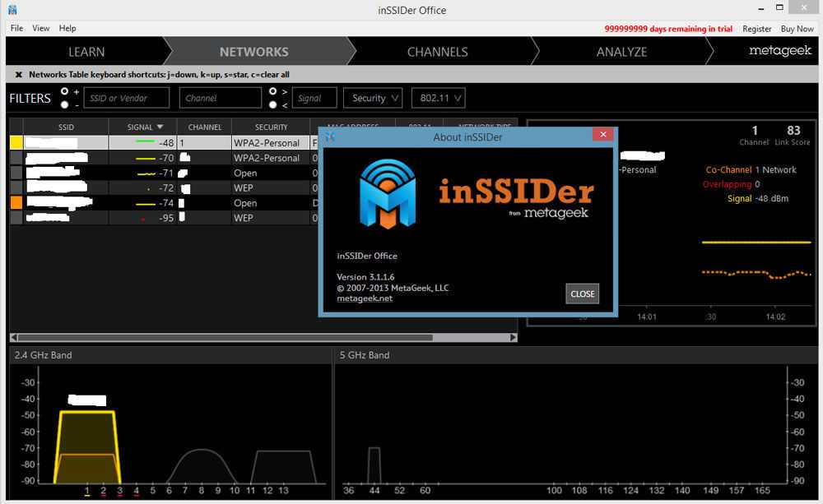Click the orange marker of the -74 network
The height and width of the screenshot is (504, 823).
click(16, 202)
